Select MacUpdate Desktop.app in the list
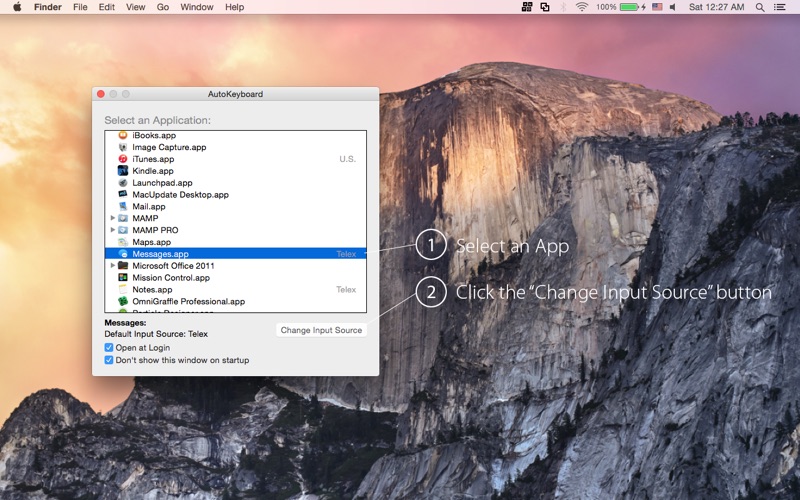This screenshot has height=500, width=800. click(181, 194)
